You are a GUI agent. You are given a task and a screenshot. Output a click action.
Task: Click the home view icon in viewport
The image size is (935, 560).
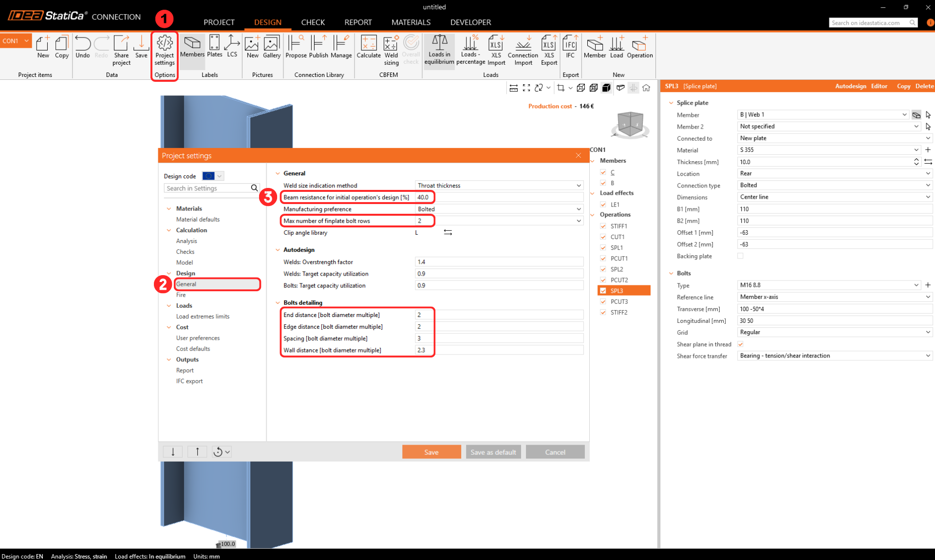click(646, 88)
